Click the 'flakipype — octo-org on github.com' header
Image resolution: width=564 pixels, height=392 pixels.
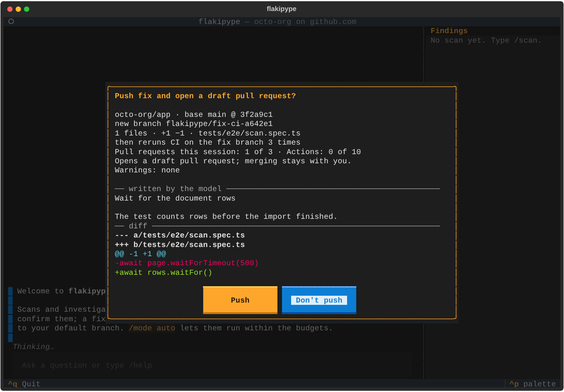pos(277,22)
